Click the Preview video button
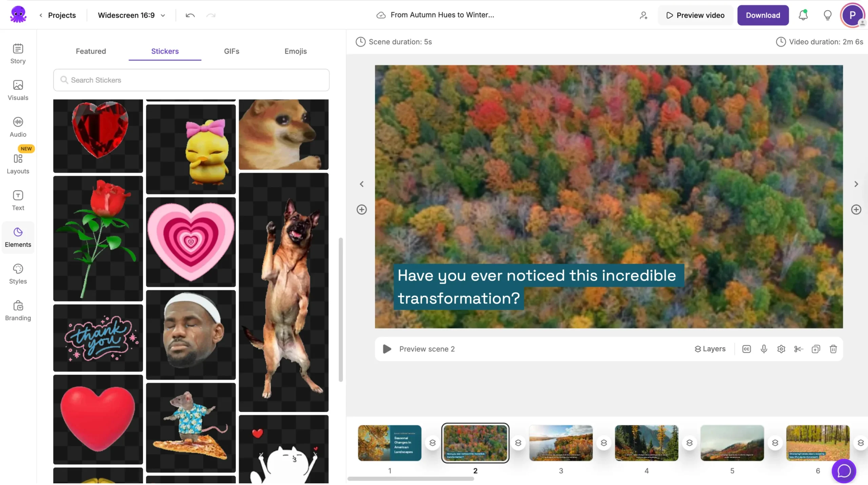This screenshot has width=868, height=485. [695, 15]
